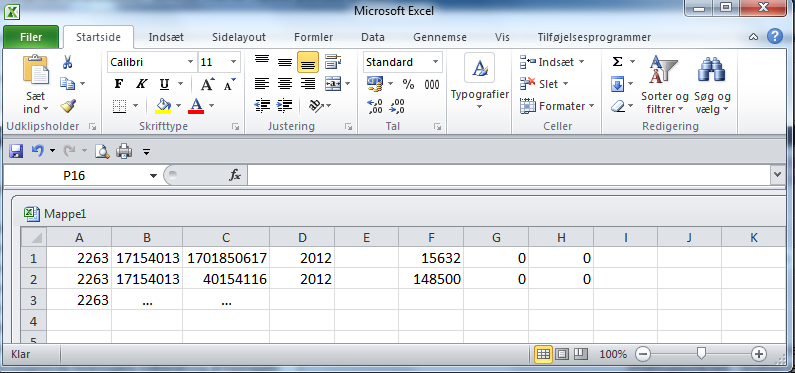Open the Standard number format dropdown
The image size is (795, 373).
click(x=435, y=62)
